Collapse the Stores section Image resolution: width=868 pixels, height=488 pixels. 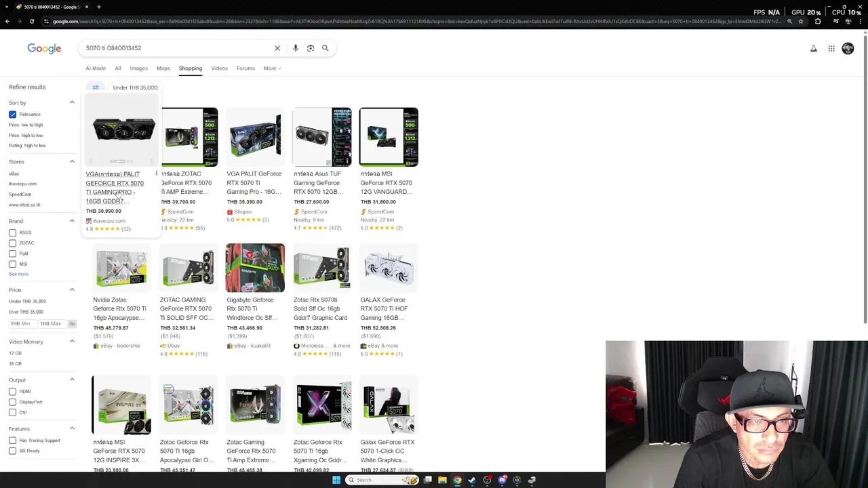[x=72, y=161]
